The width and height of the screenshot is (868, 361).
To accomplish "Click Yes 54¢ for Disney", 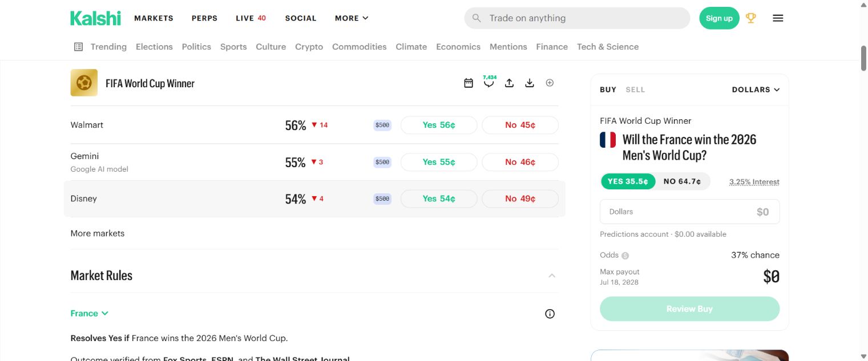I will click(x=439, y=198).
